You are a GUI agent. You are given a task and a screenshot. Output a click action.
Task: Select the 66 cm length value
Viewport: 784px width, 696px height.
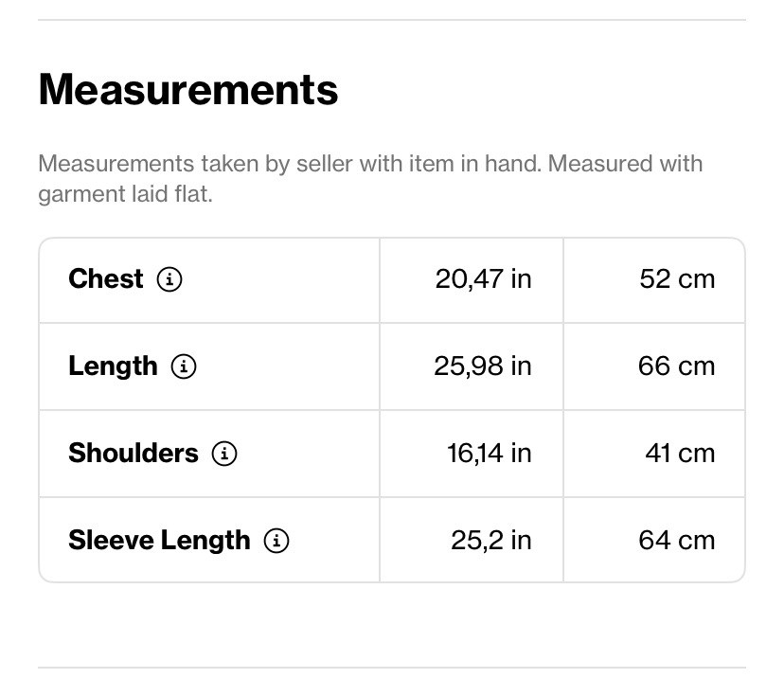pyautogui.click(x=676, y=366)
